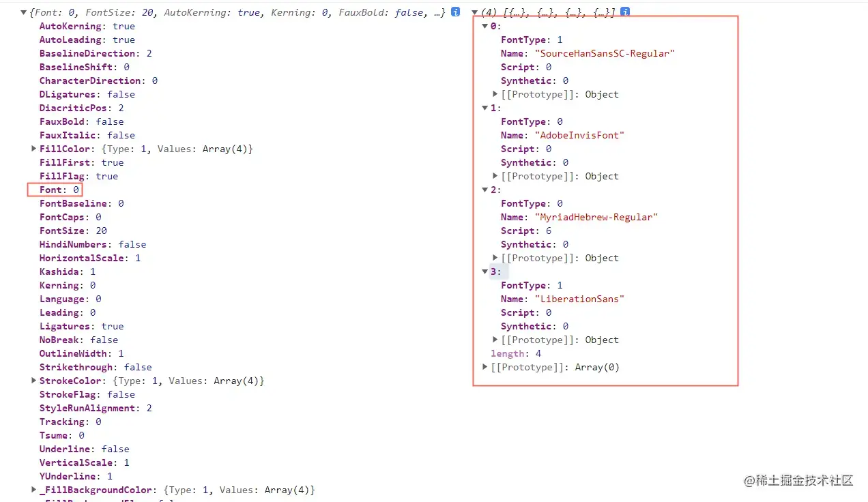The height and width of the screenshot is (502, 868).
Task: Click Synthetic: 0 under LiberationSans item
Action: click(534, 326)
